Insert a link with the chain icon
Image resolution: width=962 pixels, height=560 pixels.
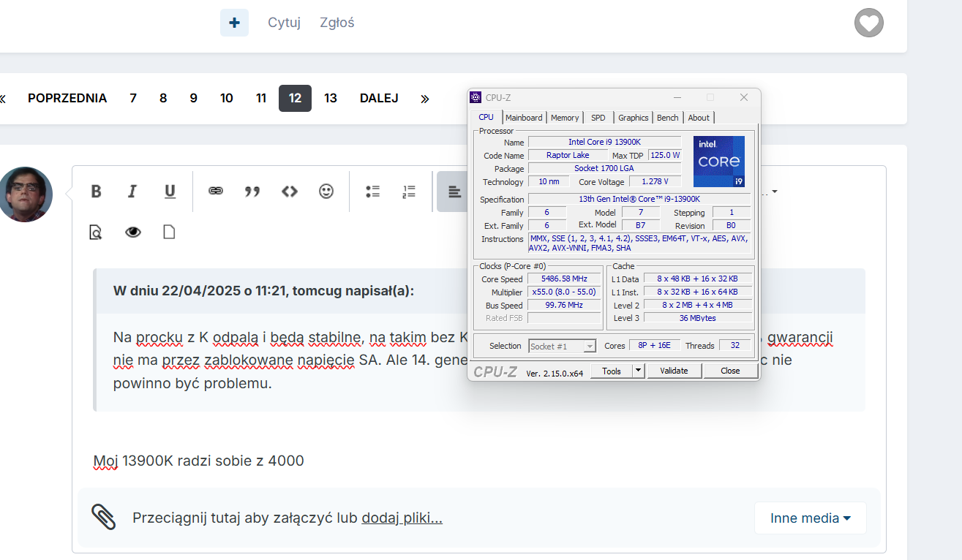(215, 191)
